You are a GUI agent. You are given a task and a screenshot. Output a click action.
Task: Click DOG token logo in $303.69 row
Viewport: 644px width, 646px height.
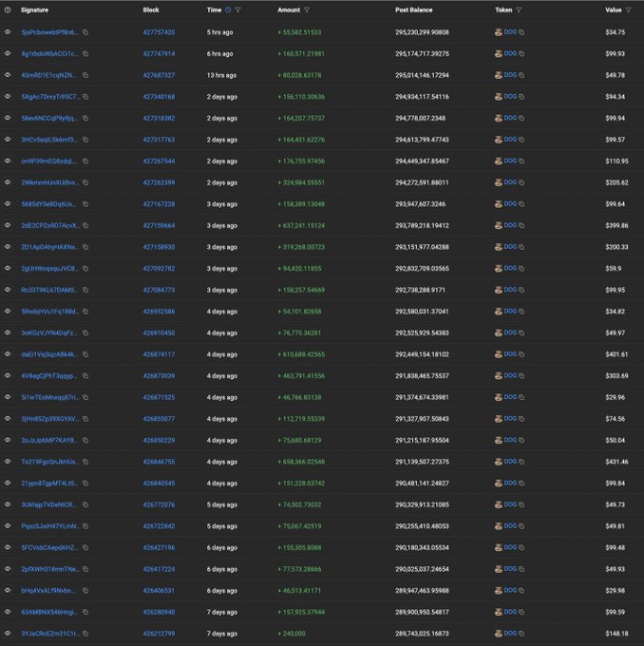(498, 376)
